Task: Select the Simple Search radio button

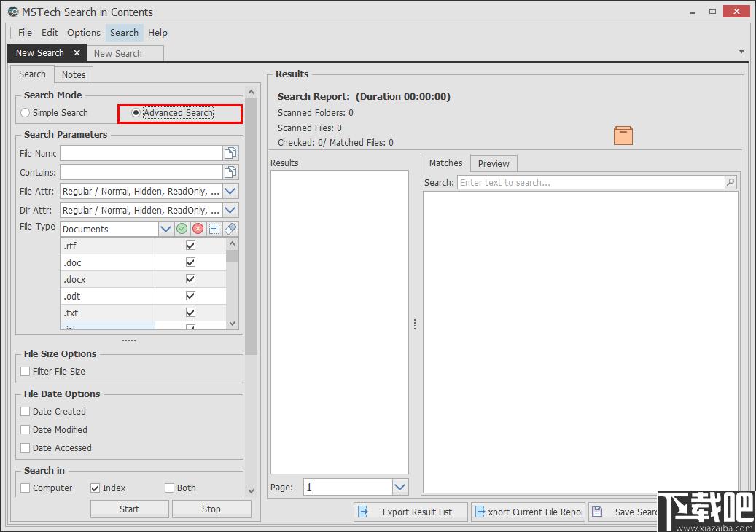Action: [x=26, y=113]
